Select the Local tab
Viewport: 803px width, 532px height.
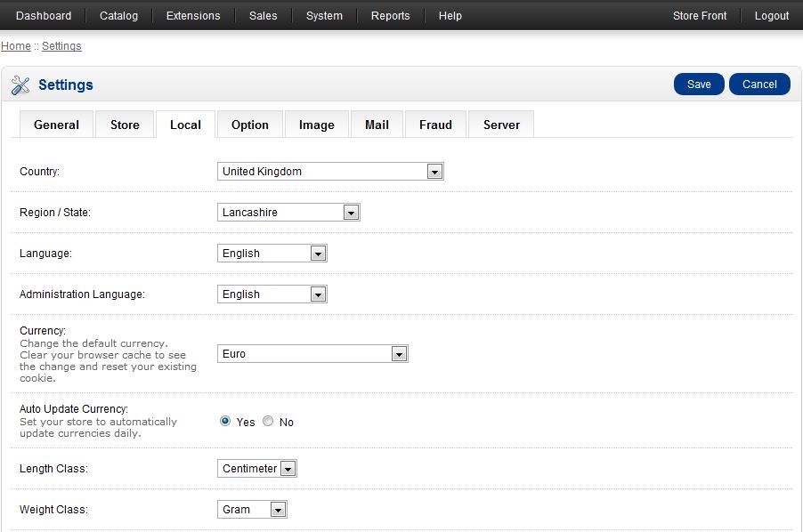185,125
